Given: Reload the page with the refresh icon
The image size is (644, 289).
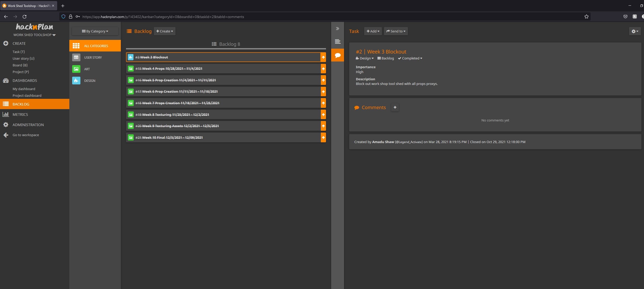Looking at the screenshot, I should [x=24, y=17].
